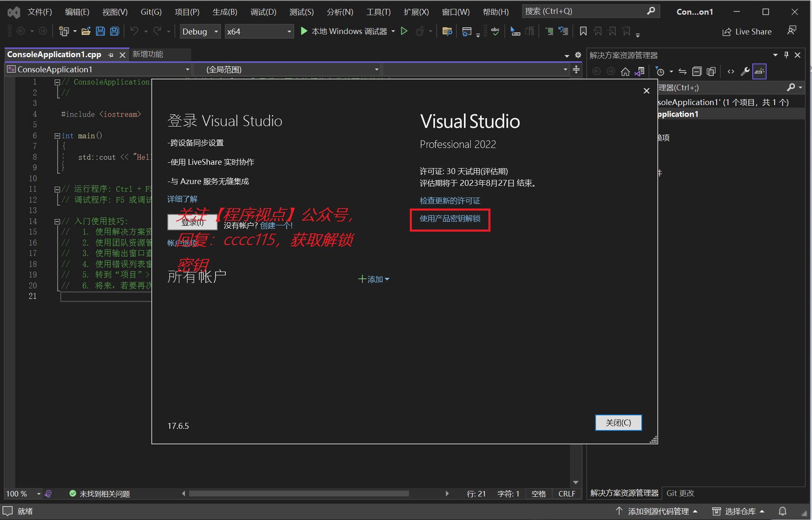Open the global scope (全局范围) dropdown
Viewport: 812px width, 520px height.
point(287,69)
